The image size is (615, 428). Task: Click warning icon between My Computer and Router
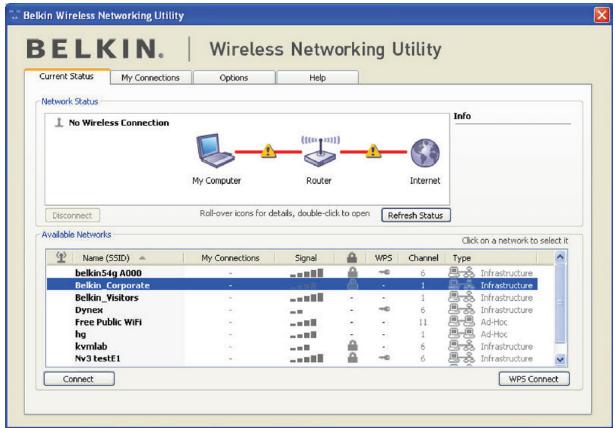pos(268,151)
